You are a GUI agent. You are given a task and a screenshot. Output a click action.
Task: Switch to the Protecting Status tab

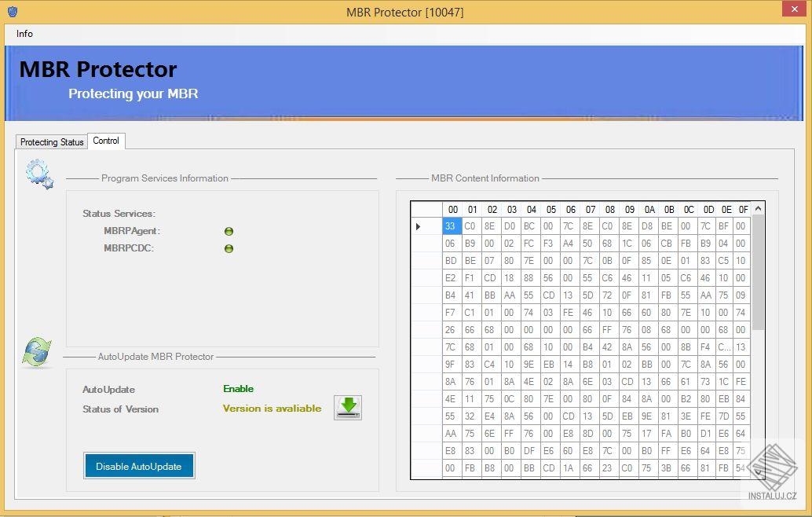tap(52, 142)
